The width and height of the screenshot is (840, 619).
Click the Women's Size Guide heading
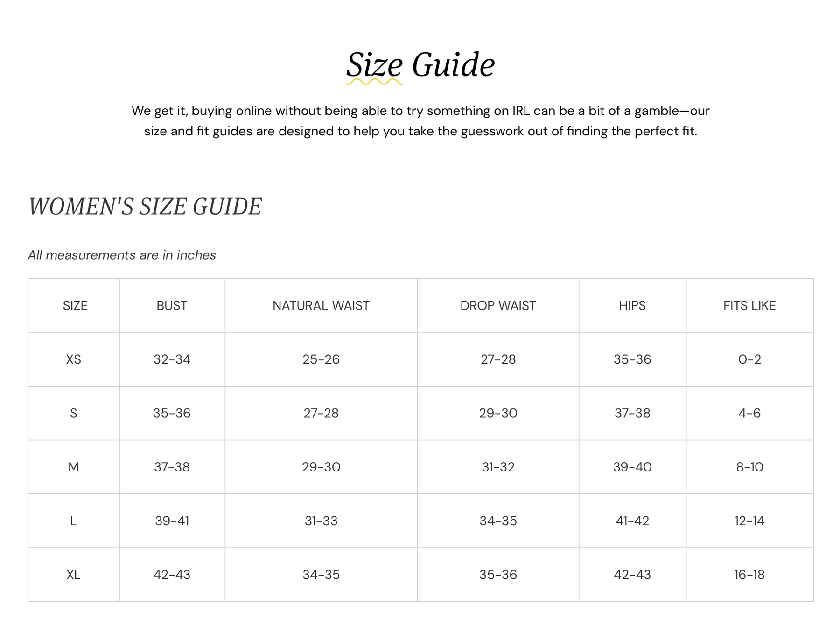pos(145,206)
